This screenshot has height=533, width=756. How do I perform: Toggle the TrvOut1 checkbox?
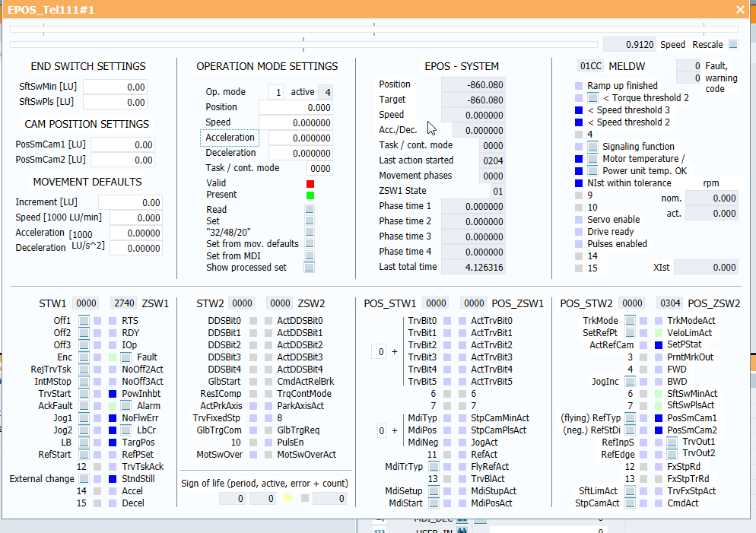672,442
